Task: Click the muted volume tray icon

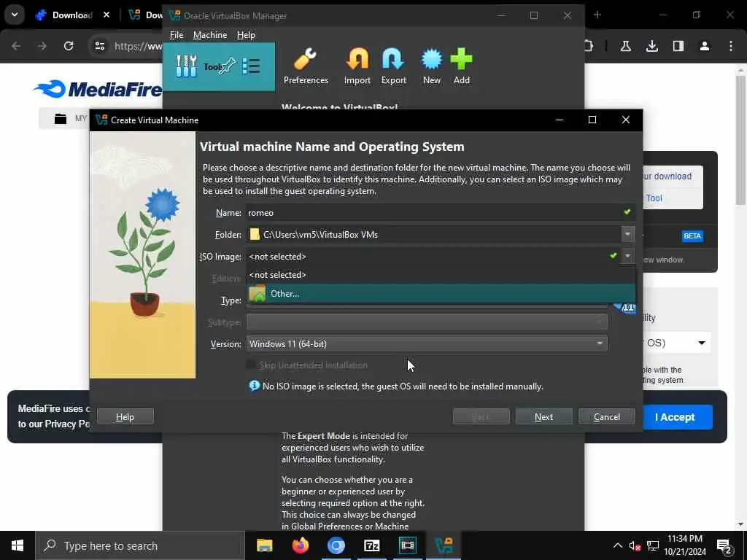Action: coord(635,545)
